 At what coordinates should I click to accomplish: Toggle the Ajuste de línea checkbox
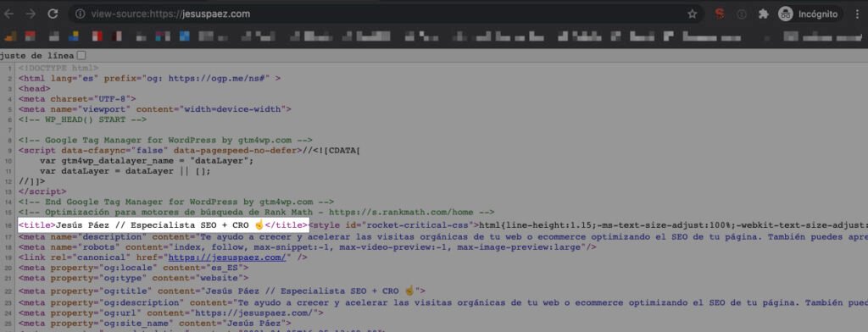click(x=81, y=55)
